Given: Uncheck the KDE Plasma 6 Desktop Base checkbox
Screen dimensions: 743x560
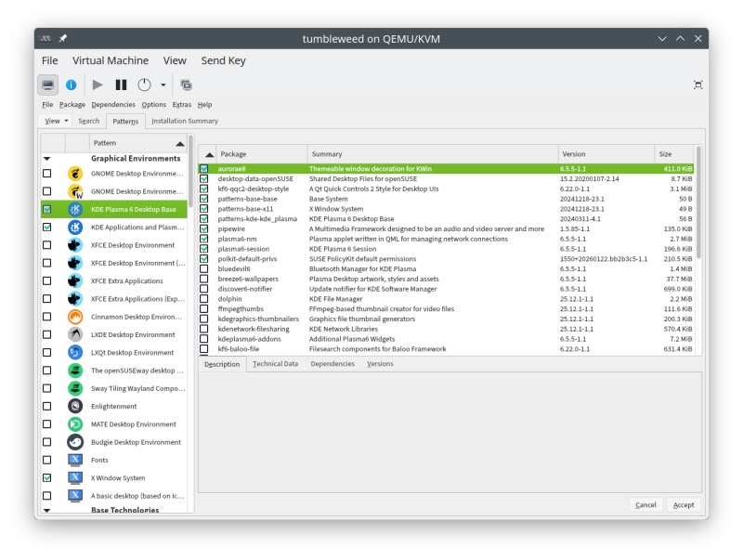Looking at the screenshot, I should (47, 209).
